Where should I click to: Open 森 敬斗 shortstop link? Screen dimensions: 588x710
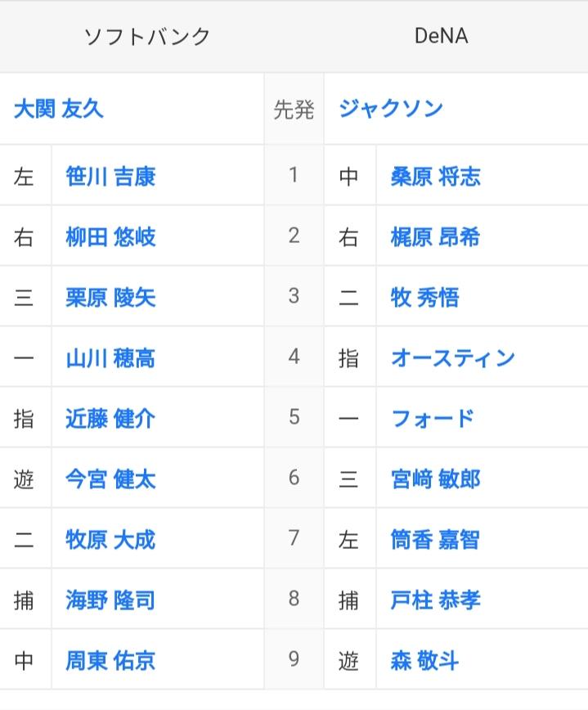click(424, 661)
